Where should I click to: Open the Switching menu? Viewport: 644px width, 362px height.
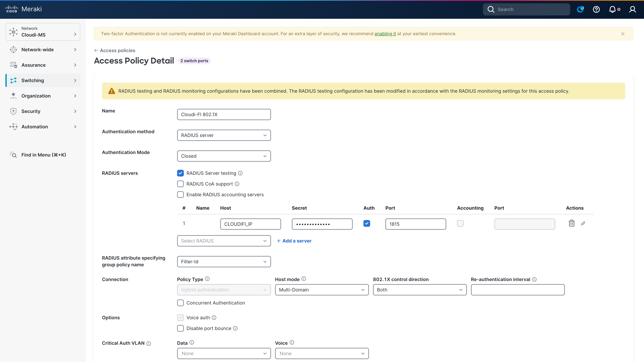pyautogui.click(x=43, y=80)
